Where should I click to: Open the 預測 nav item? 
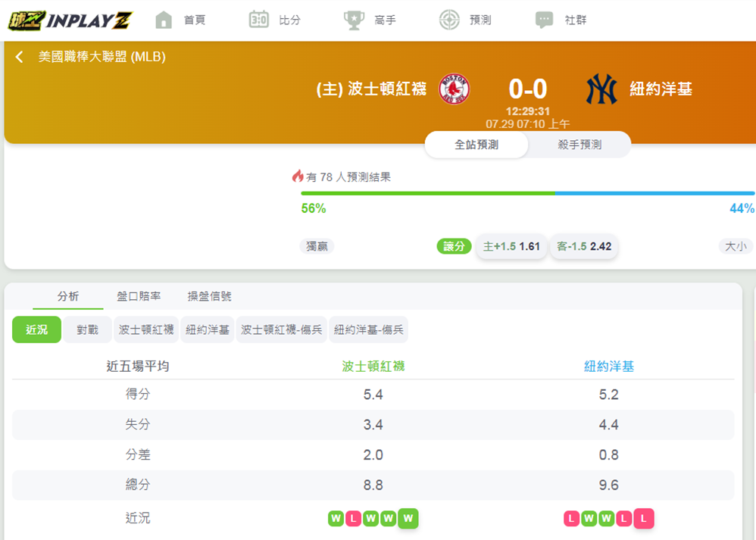pyautogui.click(x=480, y=20)
